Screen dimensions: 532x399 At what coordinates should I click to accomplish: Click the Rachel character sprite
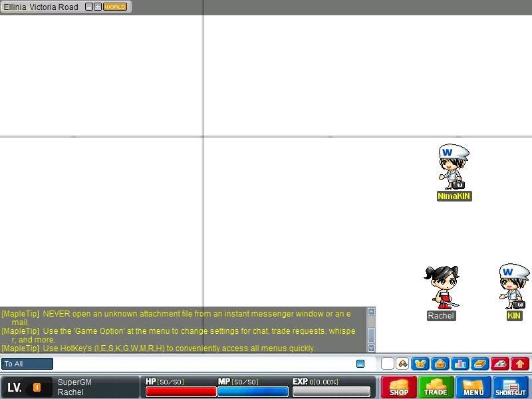click(x=442, y=287)
